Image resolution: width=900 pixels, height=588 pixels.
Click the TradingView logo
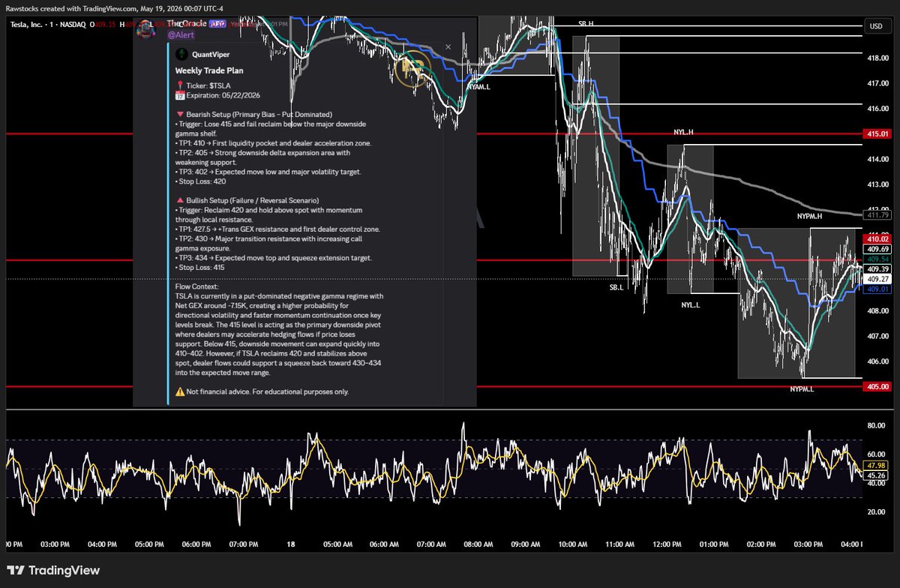tap(53, 570)
